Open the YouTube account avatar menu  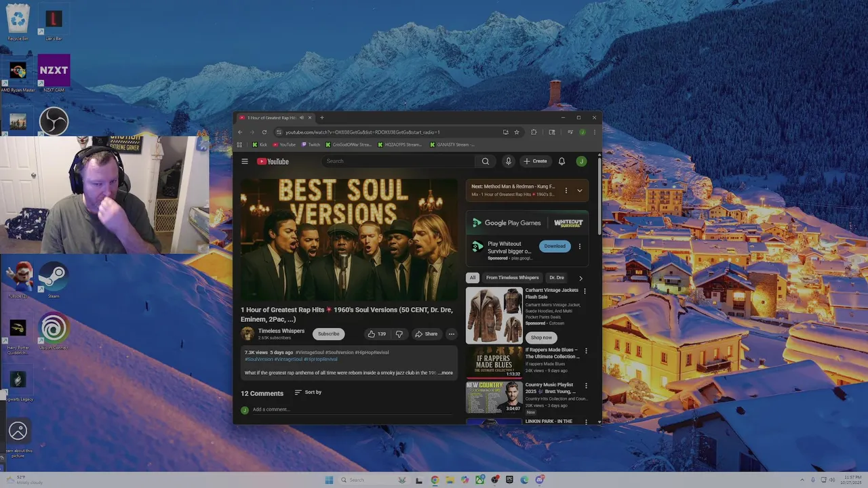tap(581, 161)
